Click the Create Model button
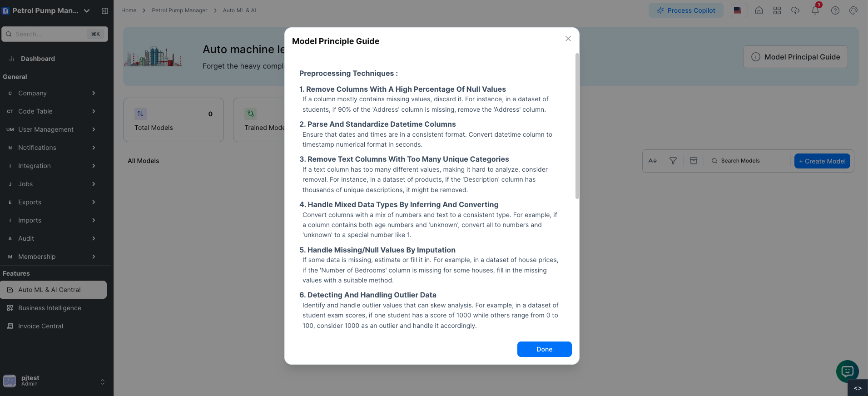 pyautogui.click(x=822, y=161)
